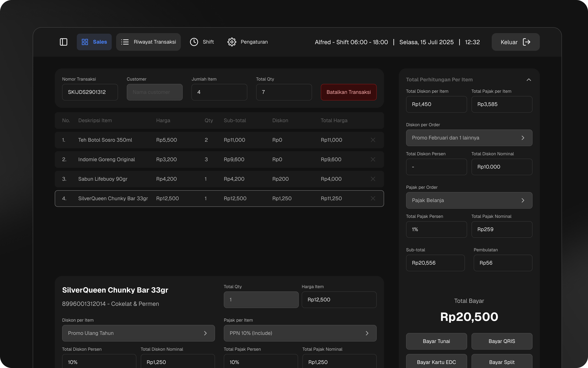Viewport: 588px width, 368px height.
Task: Click the Rp20,500 total amount
Action: pos(469,317)
